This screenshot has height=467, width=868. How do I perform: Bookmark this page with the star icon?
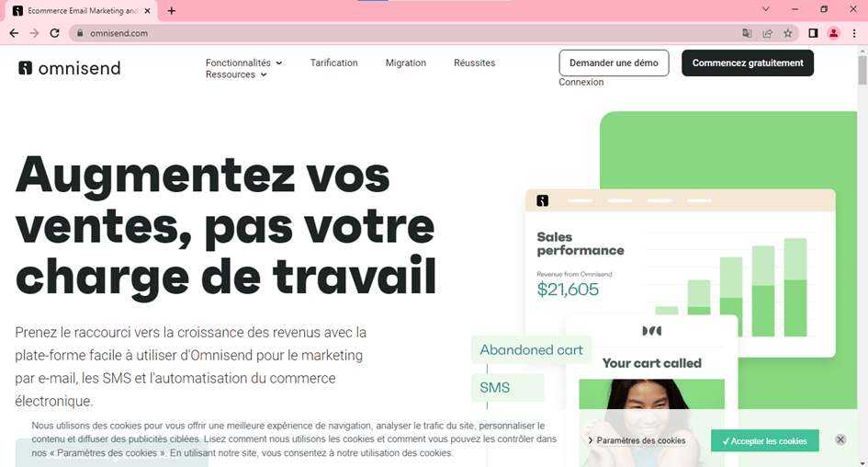click(788, 33)
